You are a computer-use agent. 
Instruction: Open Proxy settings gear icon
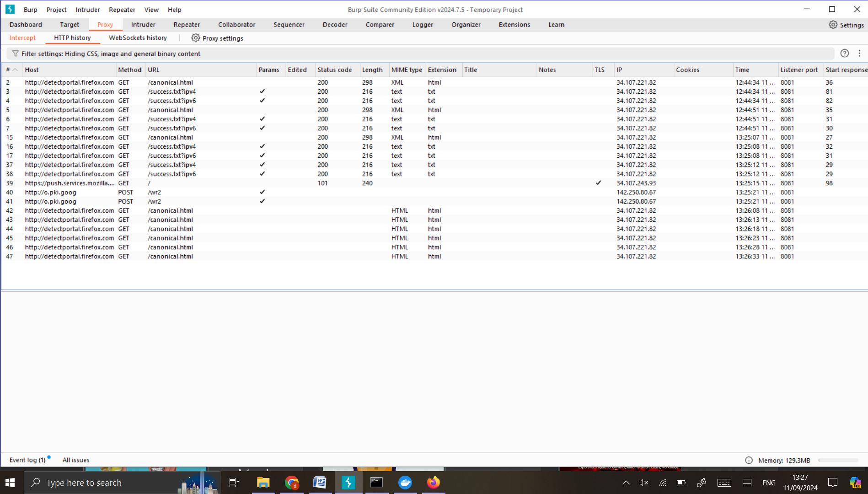196,38
